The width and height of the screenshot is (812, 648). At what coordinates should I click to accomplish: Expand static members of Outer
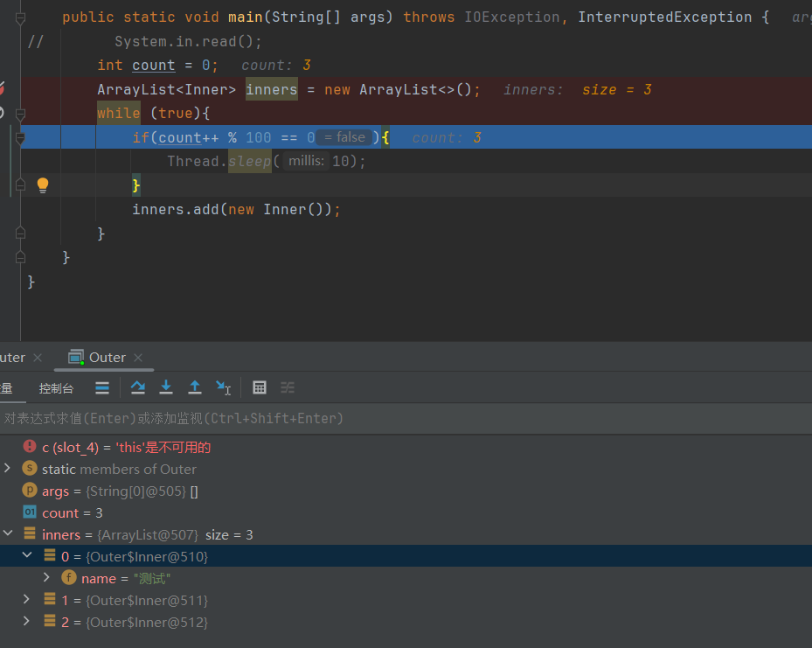point(7,468)
